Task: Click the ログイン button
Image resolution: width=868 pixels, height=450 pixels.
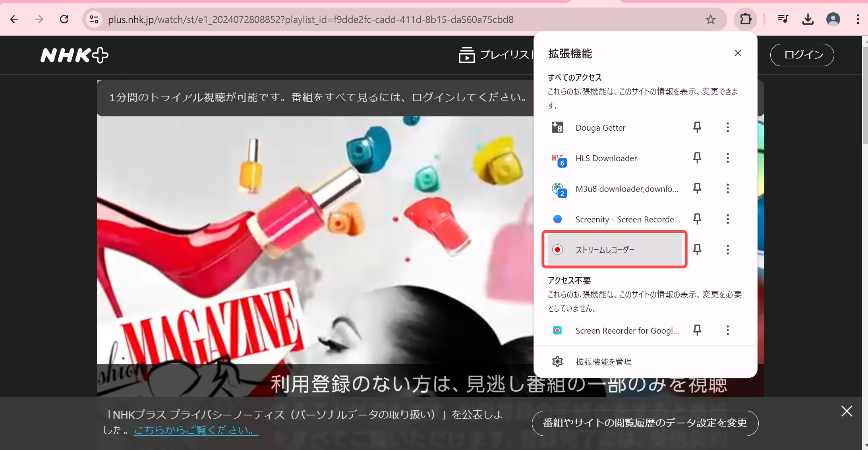Action: [801, 54]
